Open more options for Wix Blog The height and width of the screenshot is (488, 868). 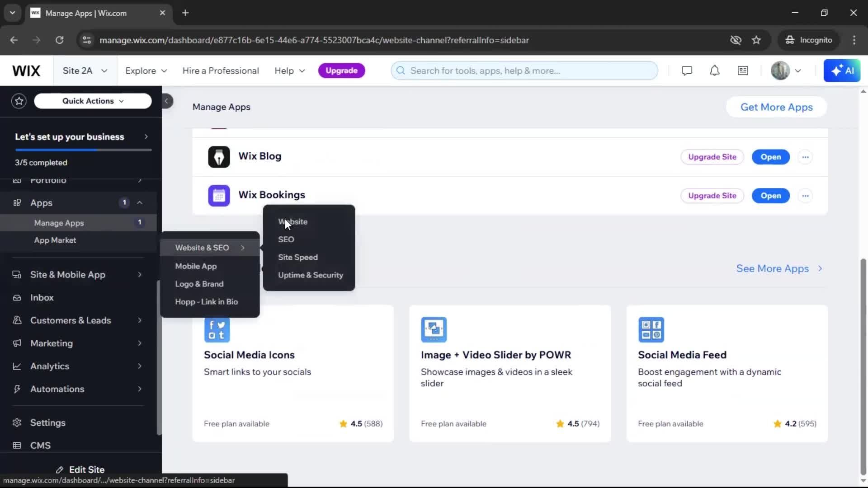coord(805,157)
